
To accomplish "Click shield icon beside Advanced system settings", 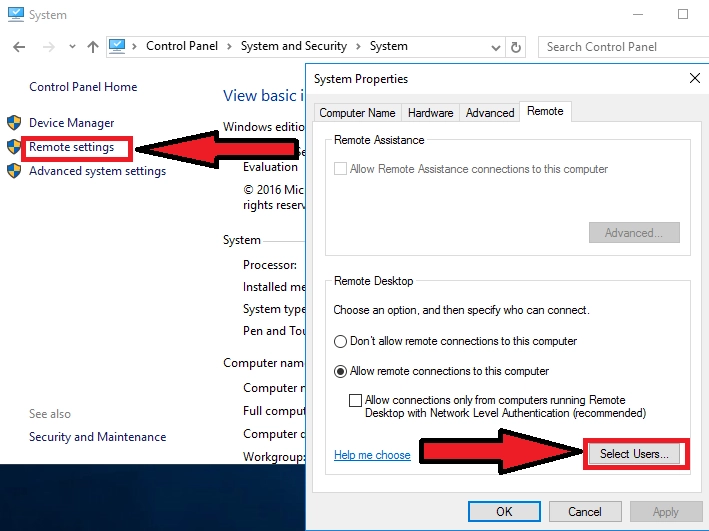I will pyautogui.click(x=14, y=171).
